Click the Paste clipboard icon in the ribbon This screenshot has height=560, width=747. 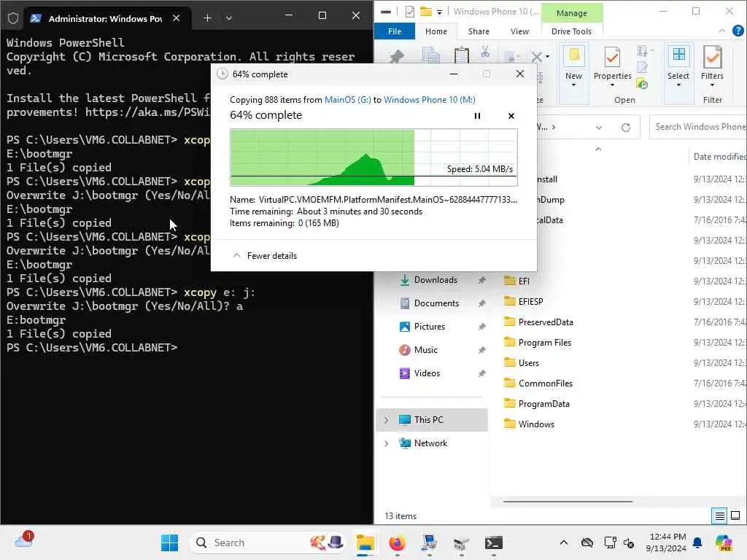tap(461, 55)
